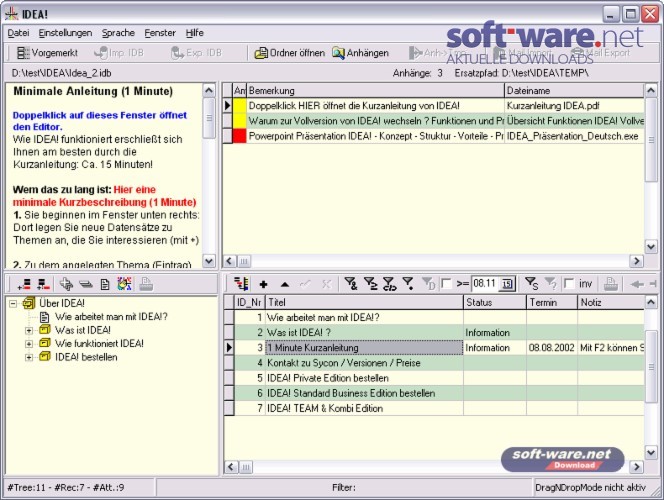Click the Ordner öffnen toolbar button
The image size is (664, 500).
click(x=290, y=53)
